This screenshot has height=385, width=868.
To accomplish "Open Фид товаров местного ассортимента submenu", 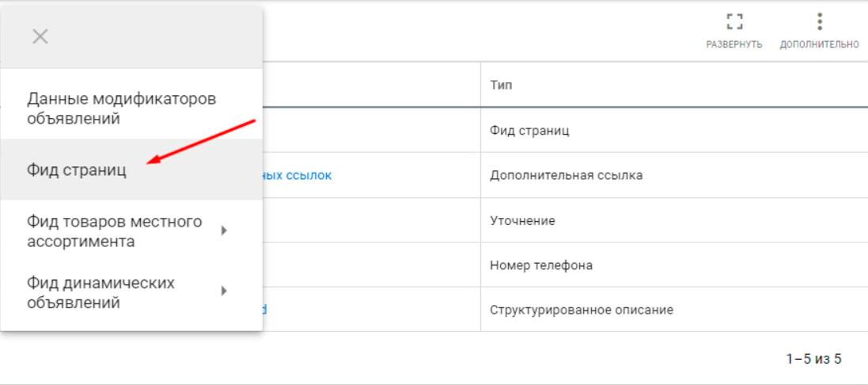I will pos(131,231).
